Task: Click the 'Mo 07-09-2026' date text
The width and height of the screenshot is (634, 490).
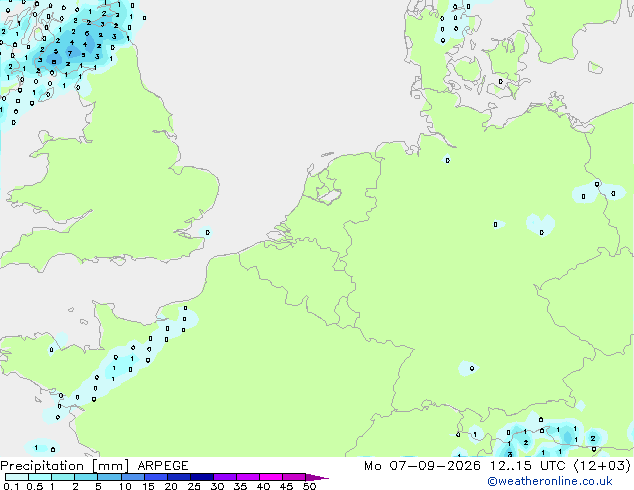Action: pyautogui.click(x=422, y=466)
